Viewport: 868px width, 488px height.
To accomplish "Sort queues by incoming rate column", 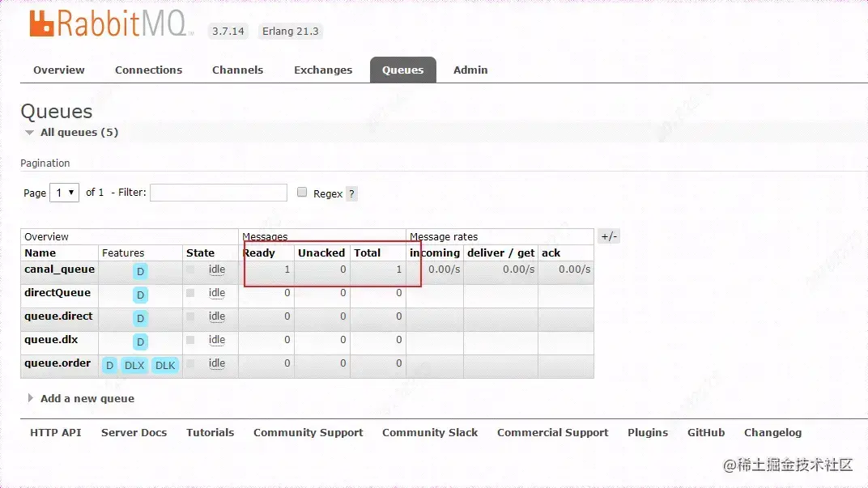I will (x=435, y=252).
